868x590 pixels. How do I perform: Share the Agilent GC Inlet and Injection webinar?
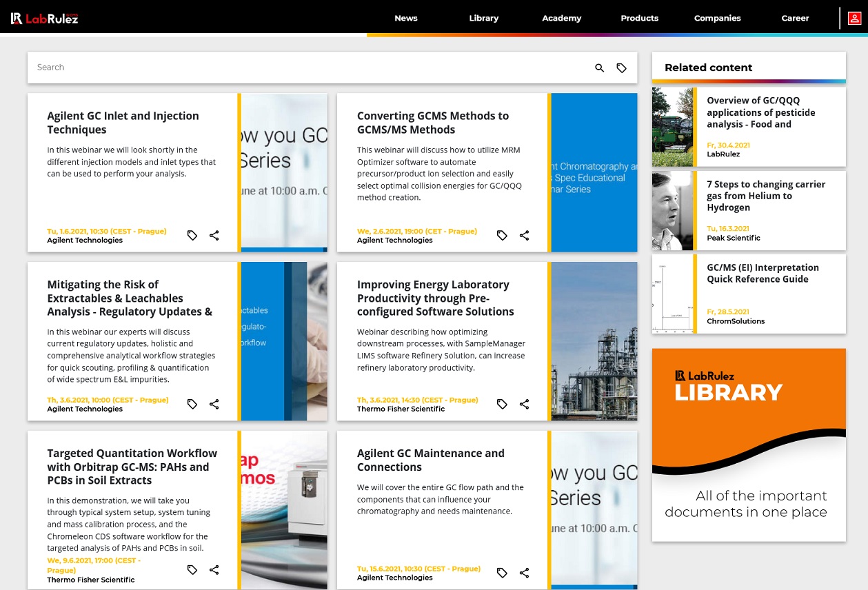[214, 236]
